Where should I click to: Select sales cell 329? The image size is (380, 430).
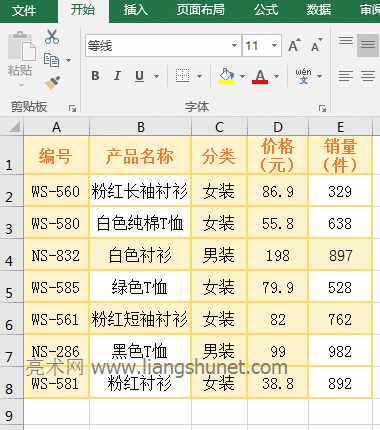[340, 191]
